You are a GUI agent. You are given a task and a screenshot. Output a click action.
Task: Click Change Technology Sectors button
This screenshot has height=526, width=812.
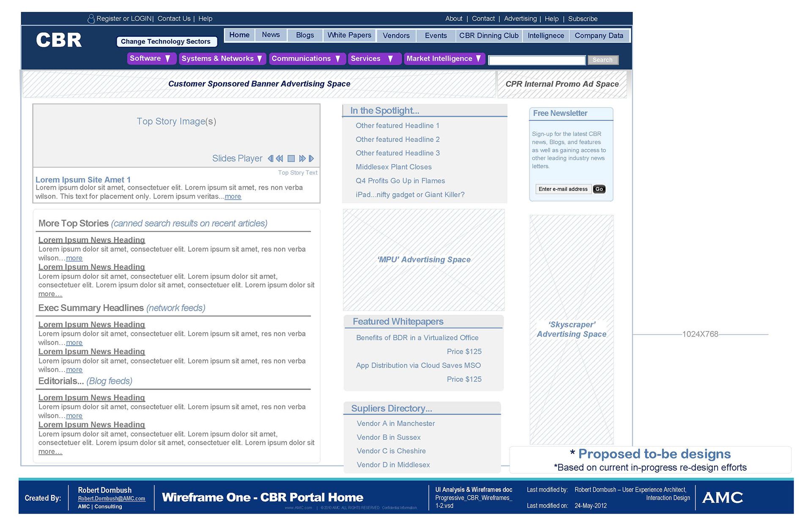(x=166, y=41)
